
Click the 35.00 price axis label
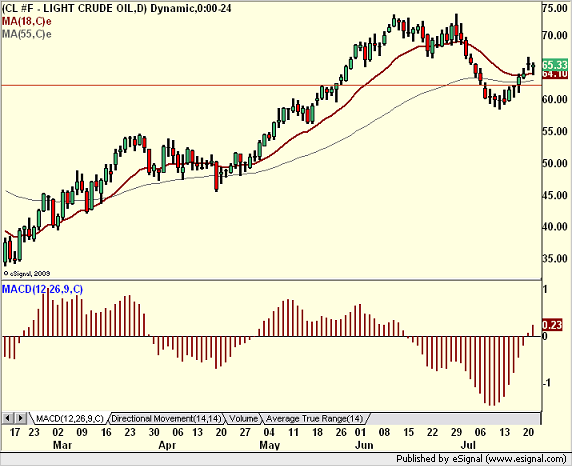(x=554, y=259)
